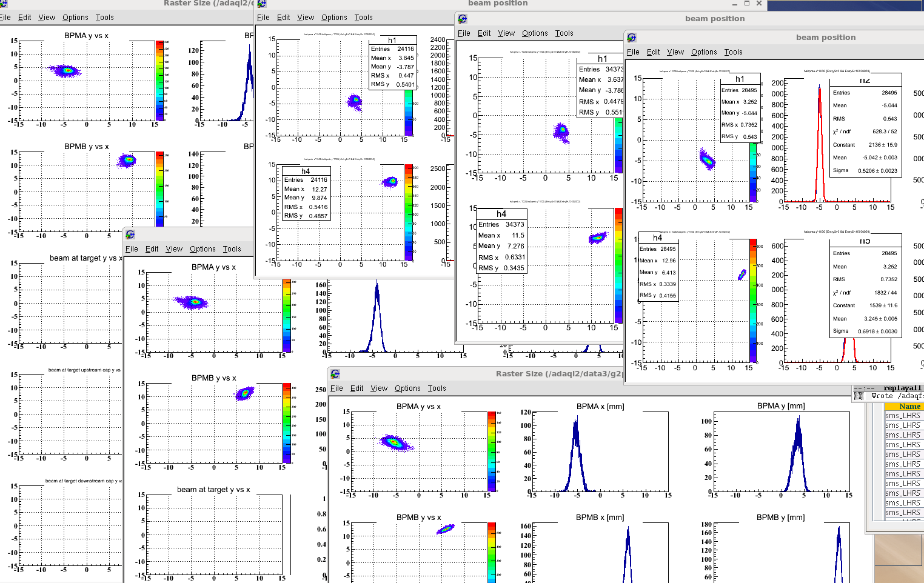This screenshot has width=924, height=583.
Task: Open Tools menu in window with upstream cap plot
Action: pyautogui.click(x=104, y=18)
